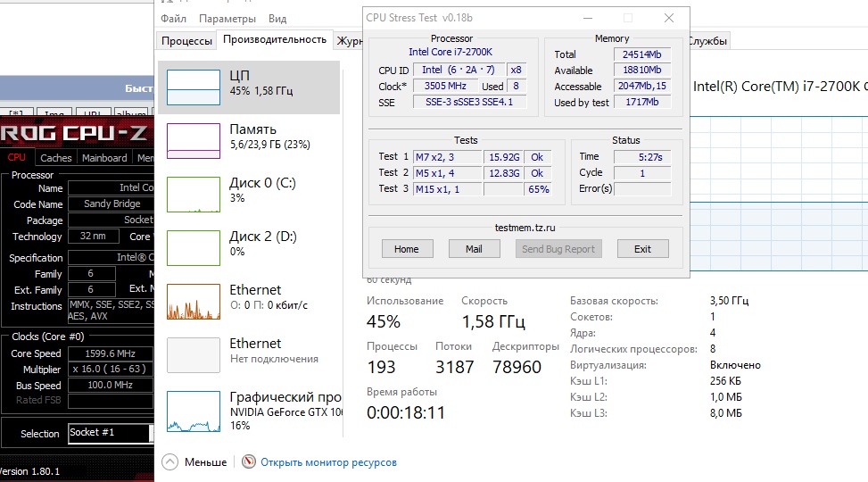Screen dimensions: 868x482
Task: Open the Открыть монитор ресурсов link
Action: click(x=328, y=462)
